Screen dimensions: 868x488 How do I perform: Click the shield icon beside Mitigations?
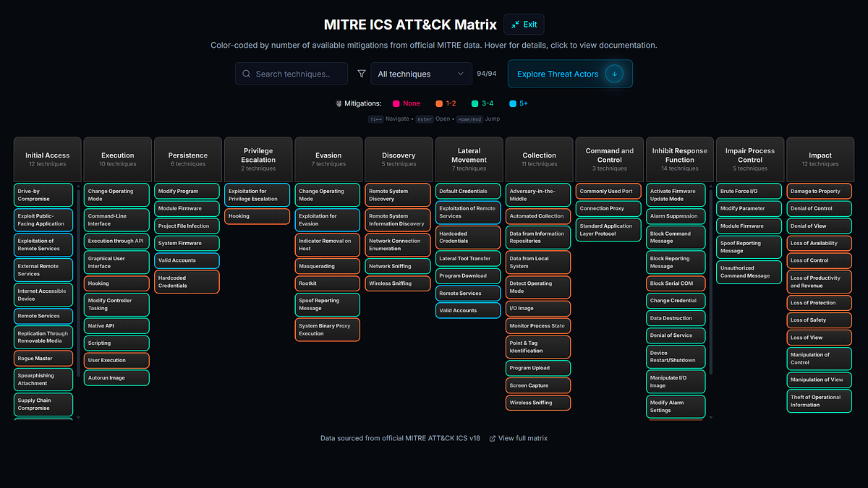click(339, 103)
